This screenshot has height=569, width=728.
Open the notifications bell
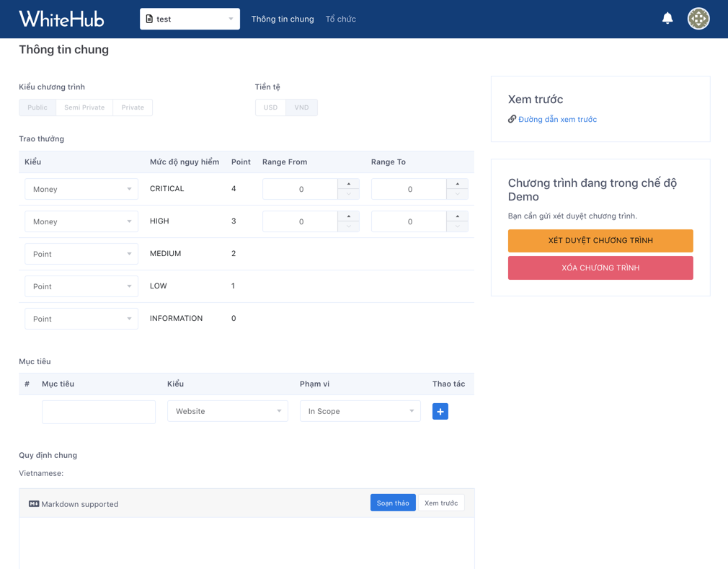(667, 18)
